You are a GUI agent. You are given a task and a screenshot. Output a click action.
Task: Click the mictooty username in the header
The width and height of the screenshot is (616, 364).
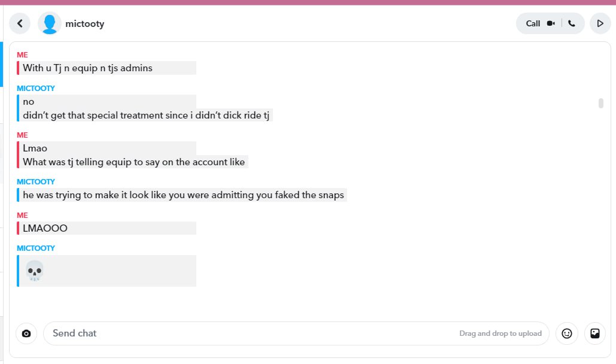pyautogui.click(x=84, y=24)
